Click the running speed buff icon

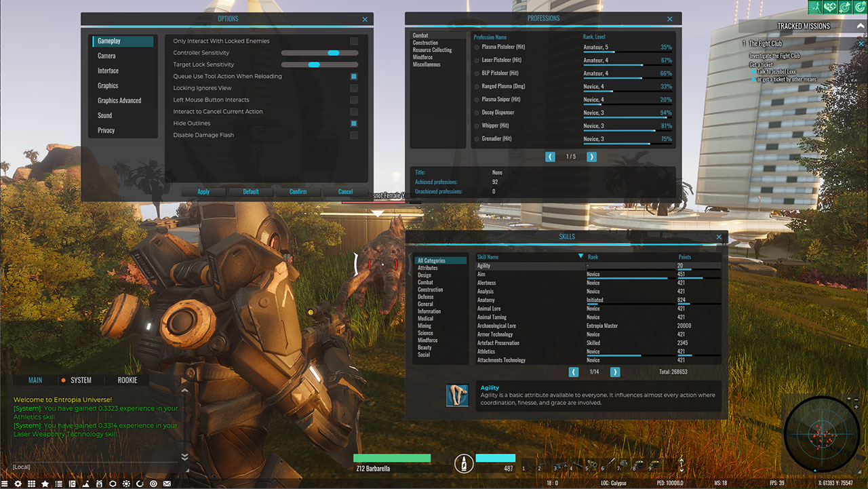[x=815, y=7]
